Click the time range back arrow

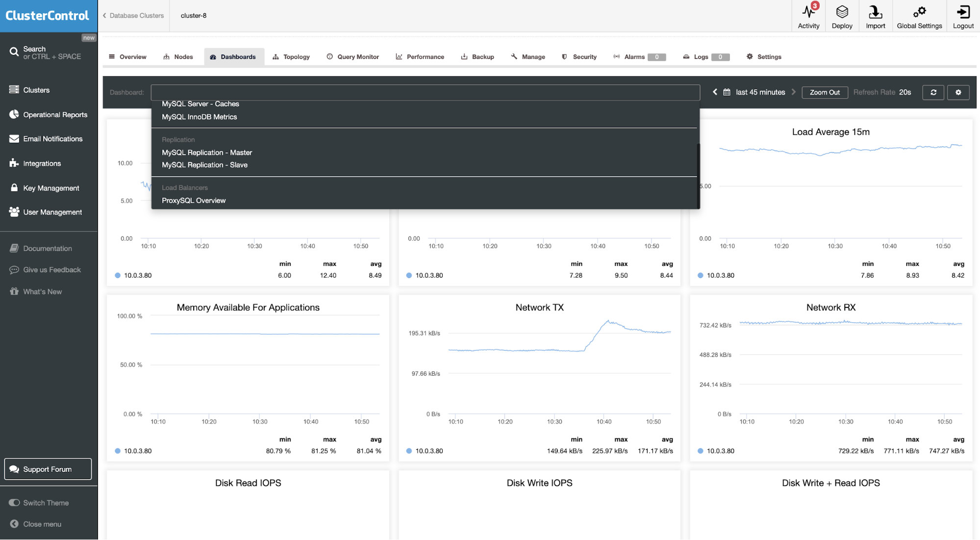click(714, 92)
